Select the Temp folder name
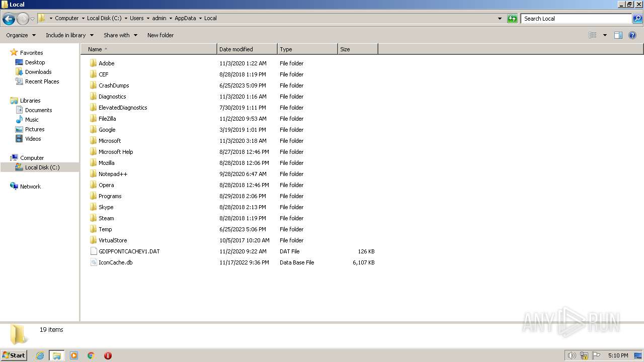 105,229
